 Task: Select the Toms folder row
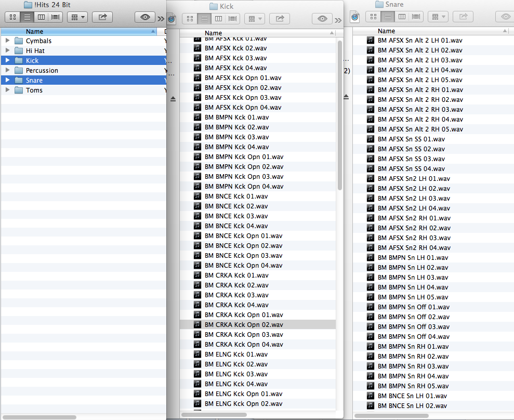click(x=34, y=90)
